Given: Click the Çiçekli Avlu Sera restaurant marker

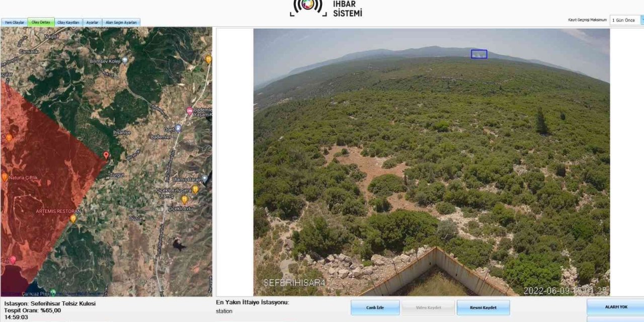Looking at the screenshot, I should tap(195, 190).
